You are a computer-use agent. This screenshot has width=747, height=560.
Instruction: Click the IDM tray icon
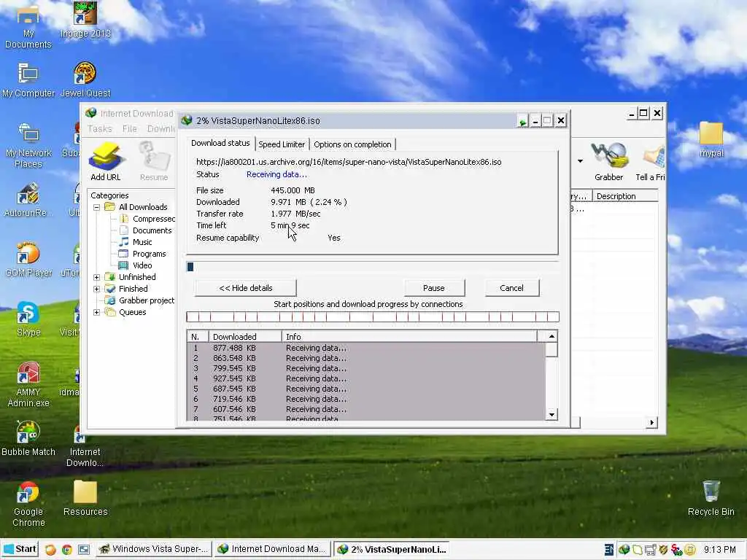point(624,550)
